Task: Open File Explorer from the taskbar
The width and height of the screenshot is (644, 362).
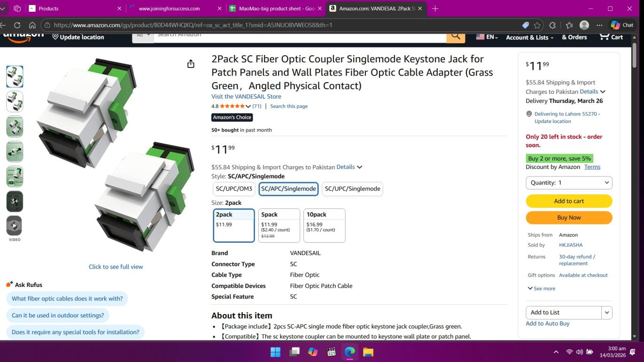Action: pyautogui.click(x=368, y=352)
